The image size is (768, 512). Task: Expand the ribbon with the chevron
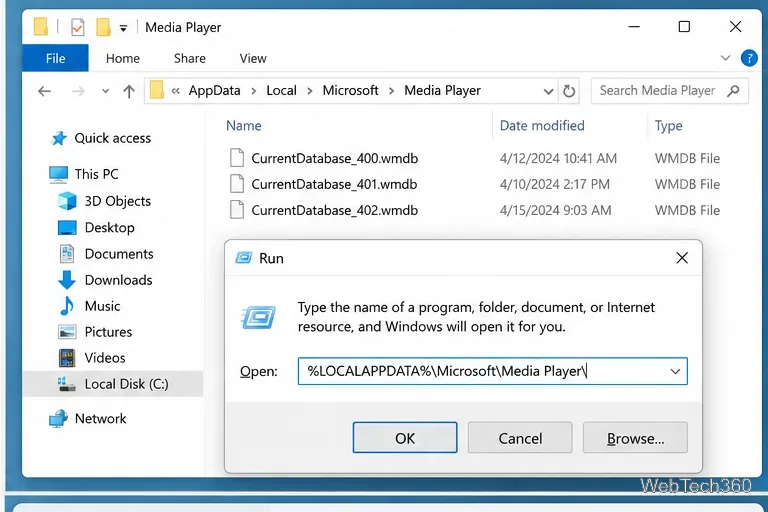[x=725, y=58]
